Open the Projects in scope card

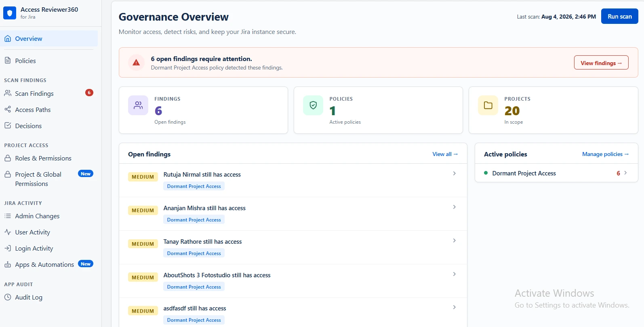[553, 110]
